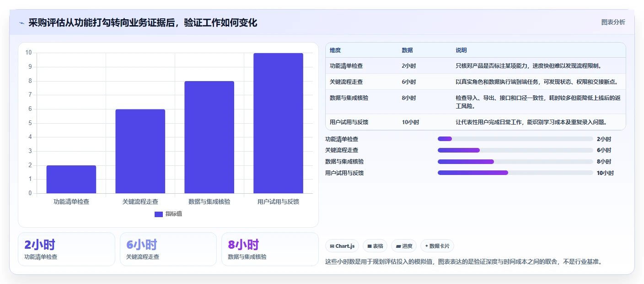The width and height of the screenshot is (644, 284).
Task: Click the 8小时 cell in the table
Action: (409, 98)
